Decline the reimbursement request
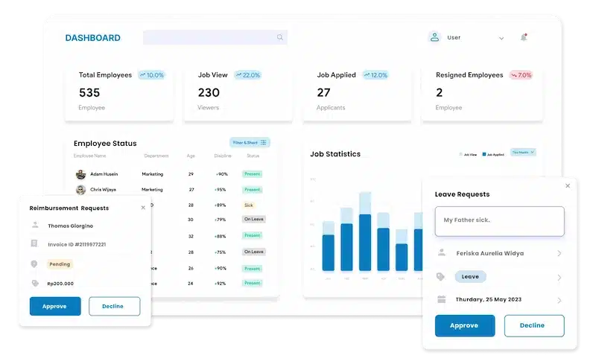The image size is (596, 364). (x=114, y=306)
